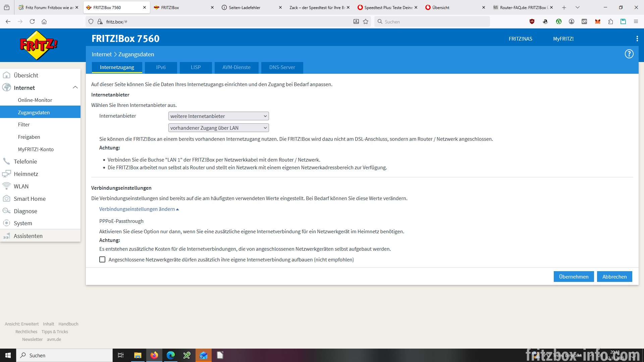Go to the browser home page
Image resolution: width=644 pixels, height=362 pixels.
click(x=44, y=22)
